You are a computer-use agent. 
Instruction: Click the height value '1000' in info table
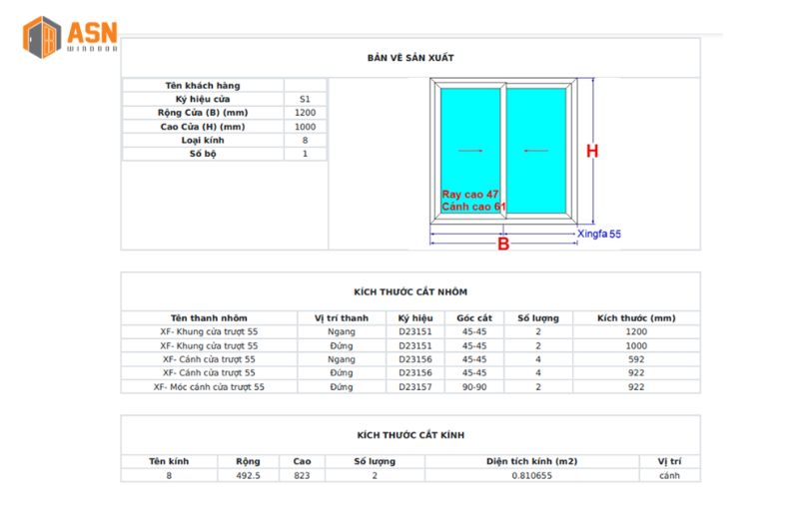click(x=306, y=127)
